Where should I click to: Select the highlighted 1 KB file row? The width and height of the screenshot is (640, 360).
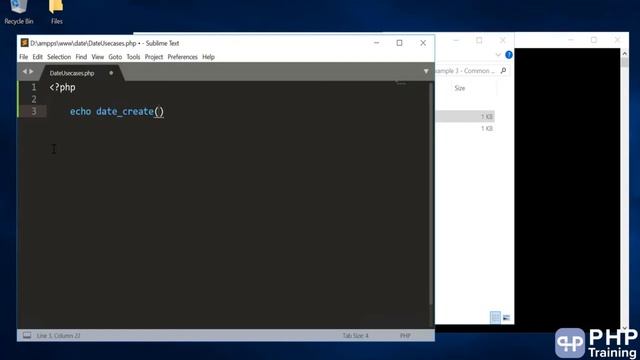click(465, 117)
